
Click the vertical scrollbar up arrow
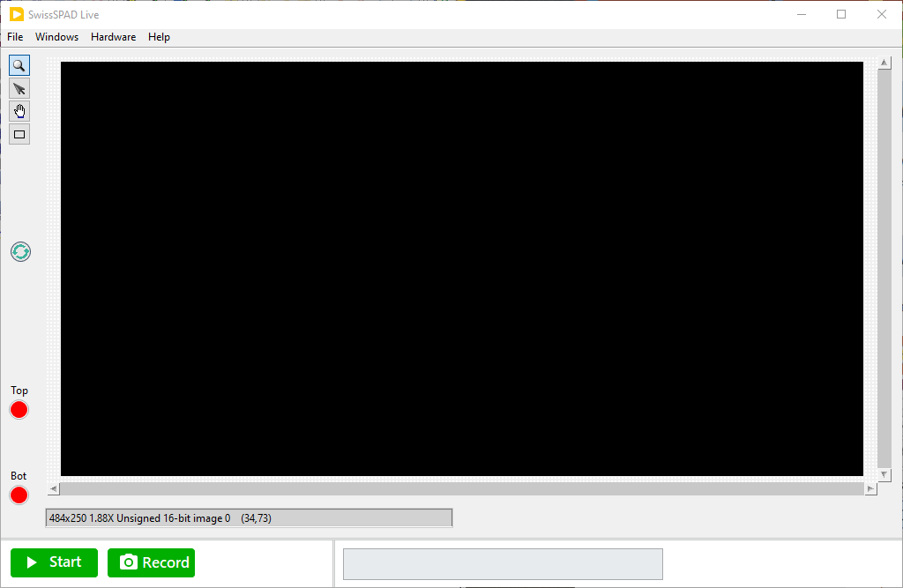click(x=884, y=63)
